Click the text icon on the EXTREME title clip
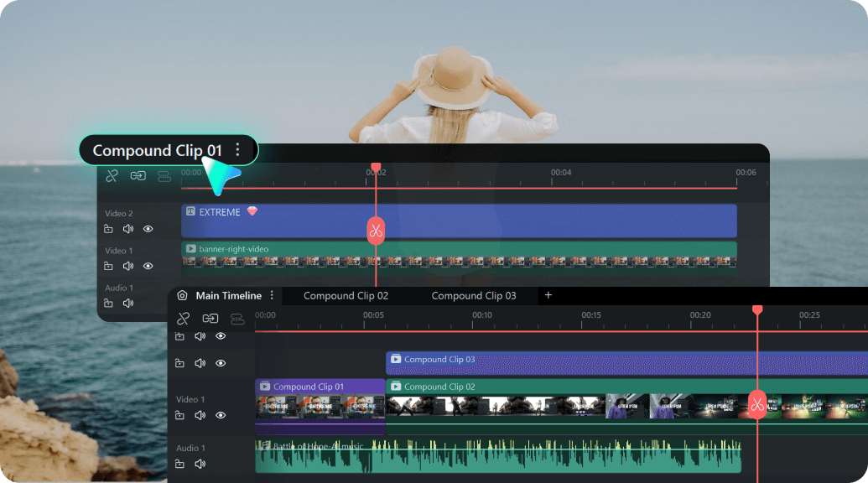The height and width of the screenshot is (483, 868). point(191,212)
